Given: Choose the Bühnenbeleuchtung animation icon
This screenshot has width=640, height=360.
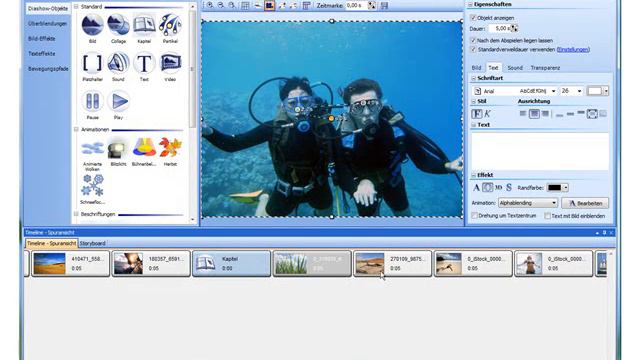Looking at the screenshot, I should 144,148.
